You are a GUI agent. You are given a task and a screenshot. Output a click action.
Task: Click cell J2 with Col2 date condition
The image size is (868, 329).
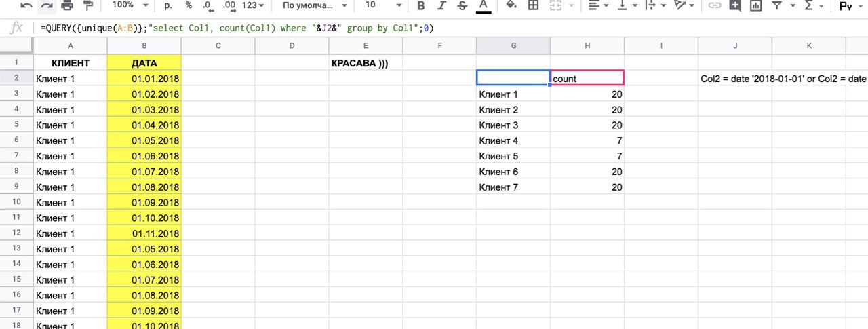pyautogui.click(x=735, y=78)
